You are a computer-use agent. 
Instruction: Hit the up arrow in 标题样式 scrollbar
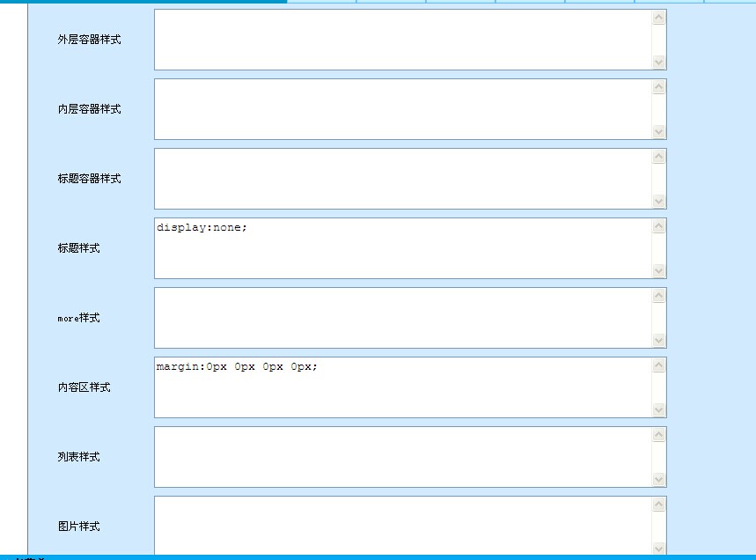(659, 226)
